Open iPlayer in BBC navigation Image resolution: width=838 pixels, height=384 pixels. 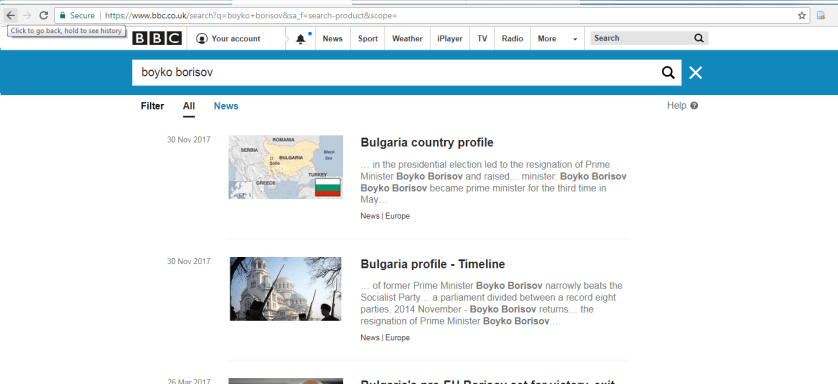(x=450, y=38)
